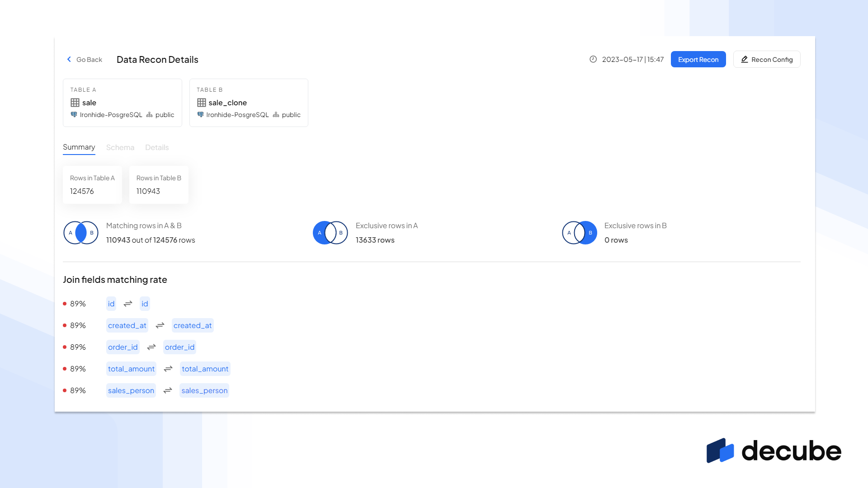
Task: Select the Table B sale_clone card
Action: point(249,103)
